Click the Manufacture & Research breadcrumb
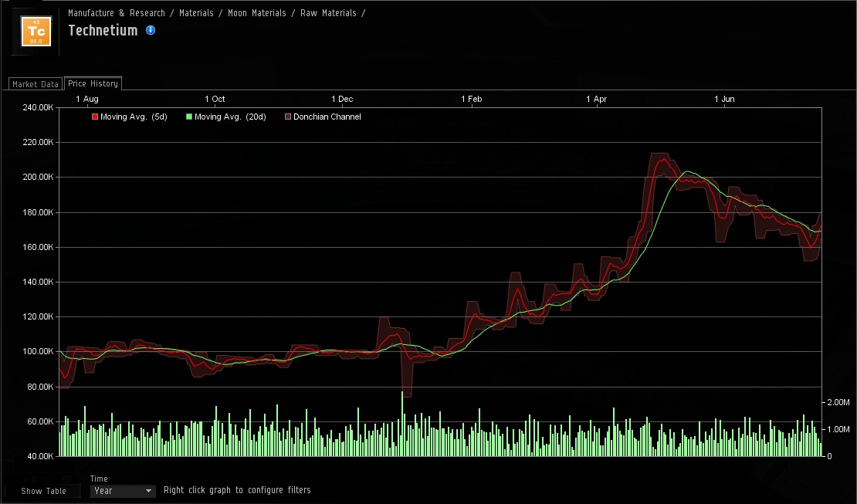 click(x=117, y=13)
